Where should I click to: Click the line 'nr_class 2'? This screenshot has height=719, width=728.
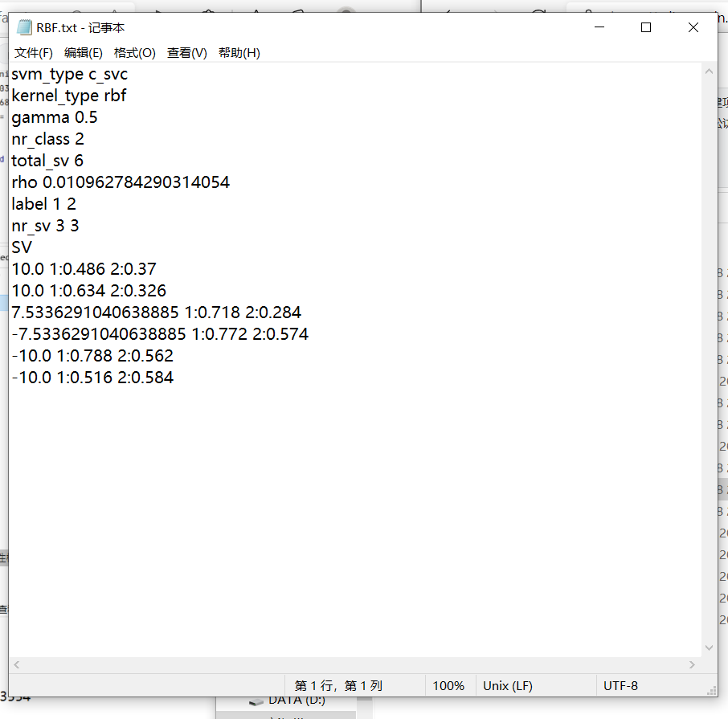(47, 139)
